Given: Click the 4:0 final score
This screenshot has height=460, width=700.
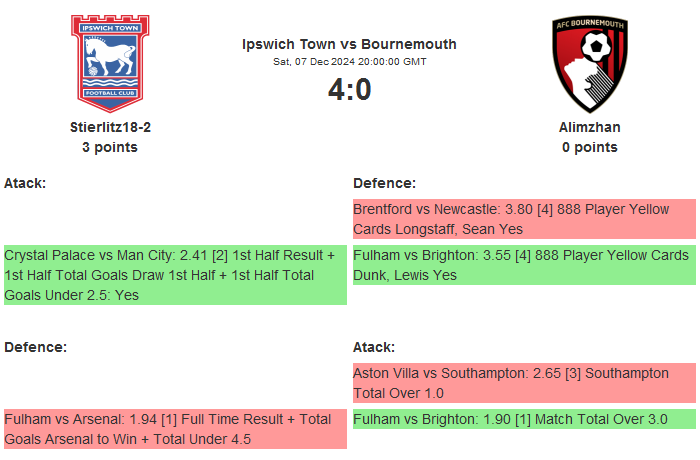Looking at the screenshot, I should click(x=349, y=90).
